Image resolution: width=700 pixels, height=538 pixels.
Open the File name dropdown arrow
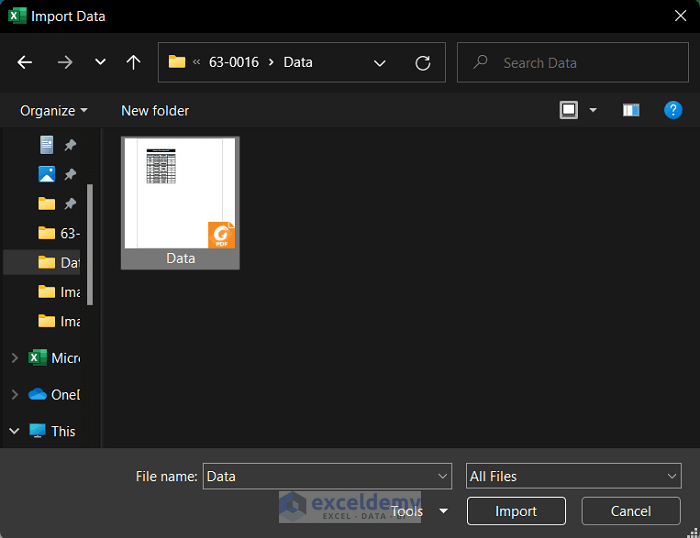[x=442, y=476]
